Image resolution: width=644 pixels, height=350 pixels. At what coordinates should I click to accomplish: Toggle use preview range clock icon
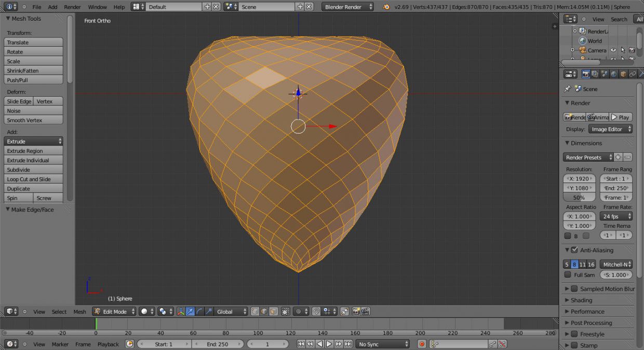pyautogui.click(x=129, y=344)
